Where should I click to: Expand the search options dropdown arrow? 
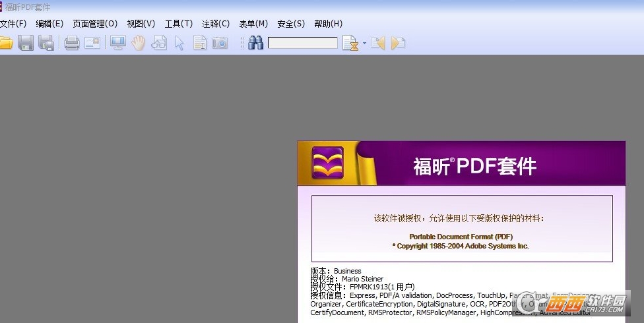[364, 44]
